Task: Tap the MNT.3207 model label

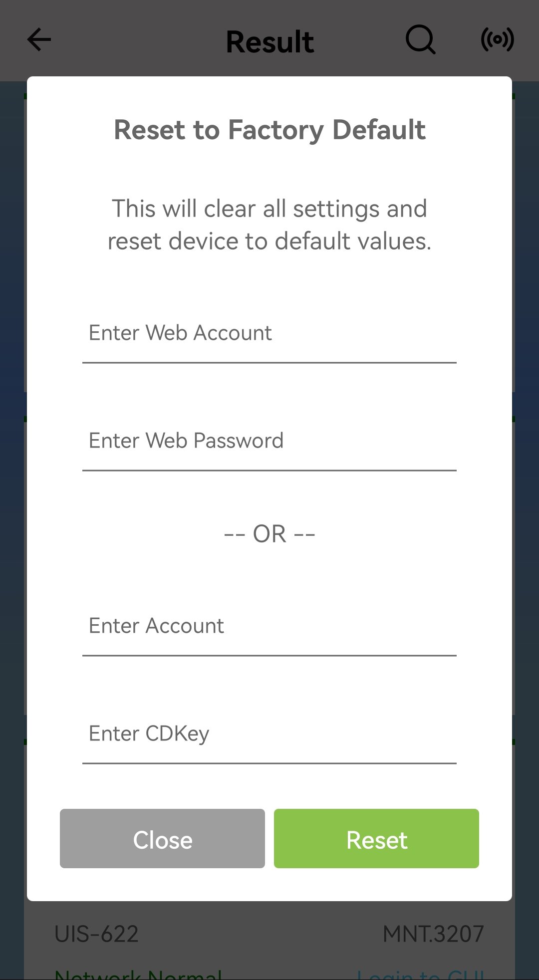Action: pos(434,934)
